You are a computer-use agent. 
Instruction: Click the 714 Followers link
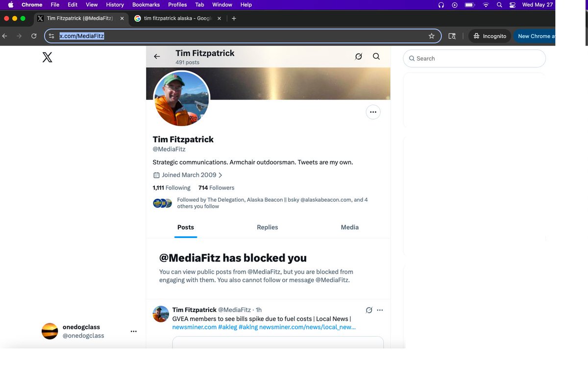coord(216,188)
